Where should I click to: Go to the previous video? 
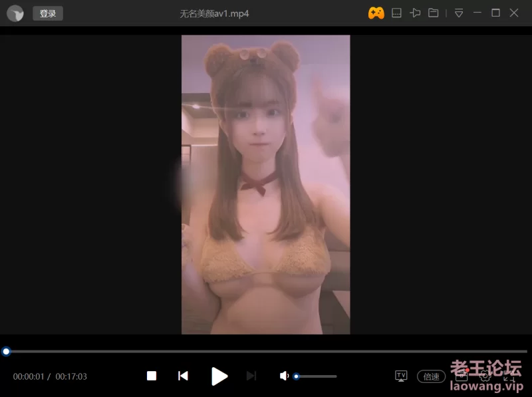(x=183, y=376)
